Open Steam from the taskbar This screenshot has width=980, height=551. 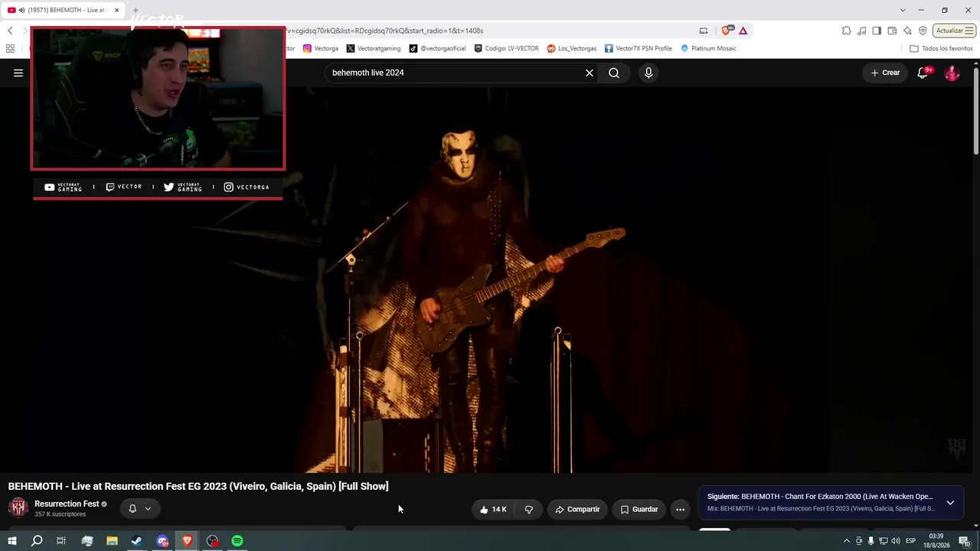coord(136,541)
